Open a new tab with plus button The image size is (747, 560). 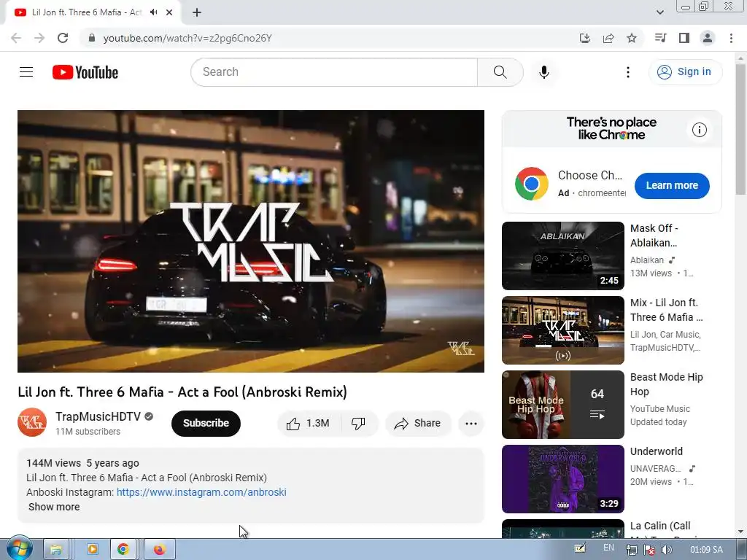(197, 12)
